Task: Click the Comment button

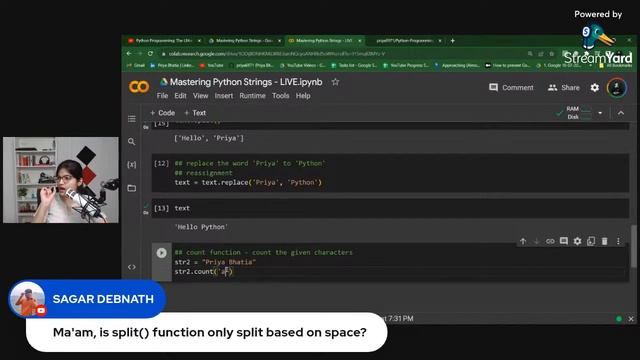Action: [x=511, y=87]
